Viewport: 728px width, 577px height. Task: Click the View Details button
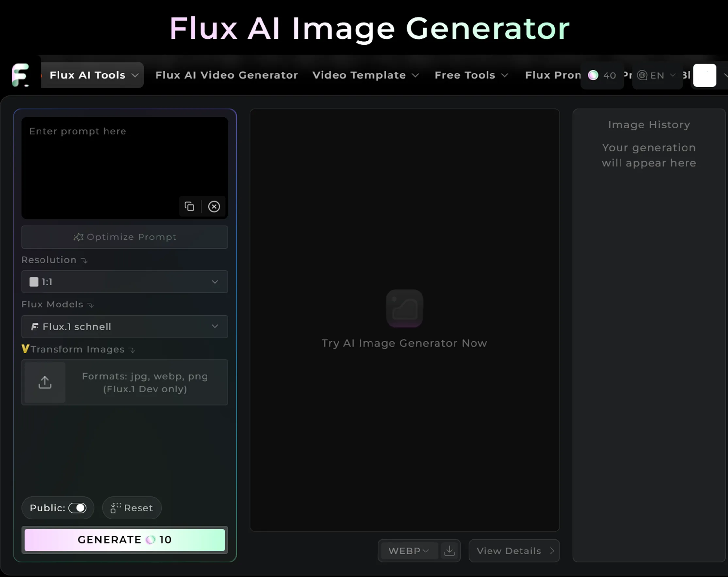[514, 551]
